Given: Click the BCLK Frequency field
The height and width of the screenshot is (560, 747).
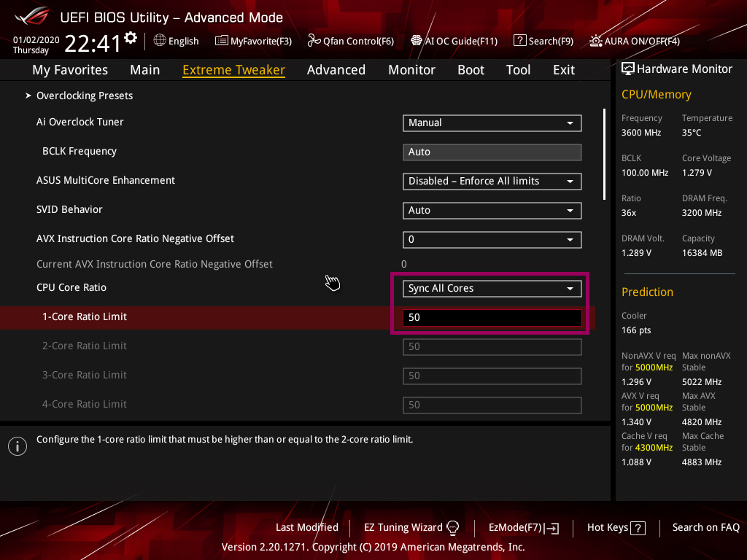Looking at the screenshot, I should tap(492, 152).
